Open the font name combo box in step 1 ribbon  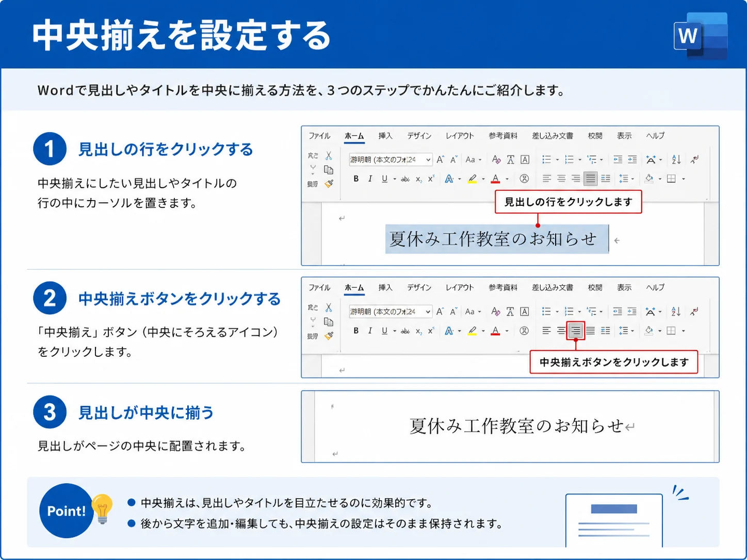tap(391, 160)
